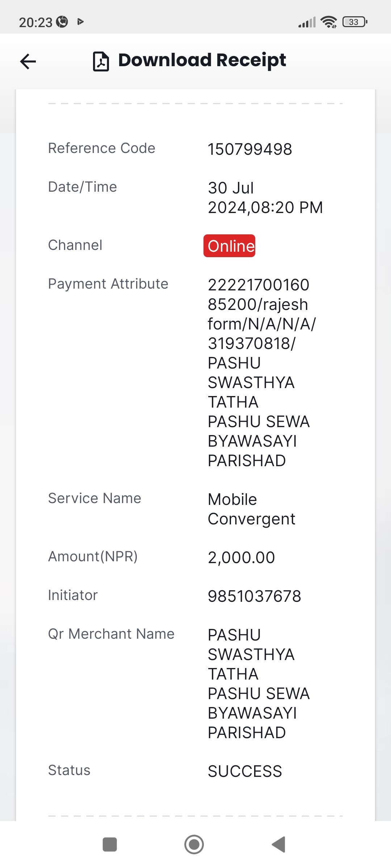391x868 pixels.
Task: Tap the Qr Merchant Name label
Action: click(x=112, y=634)
